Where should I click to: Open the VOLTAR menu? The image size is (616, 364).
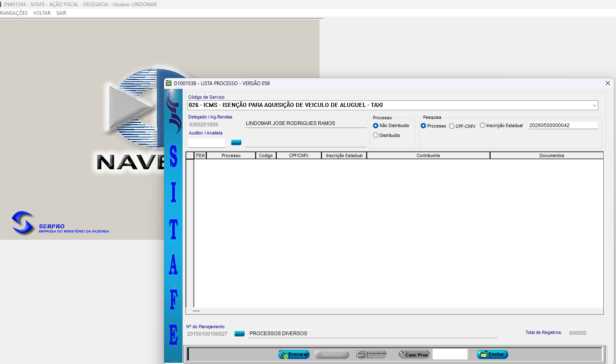(x=42, y=13)
